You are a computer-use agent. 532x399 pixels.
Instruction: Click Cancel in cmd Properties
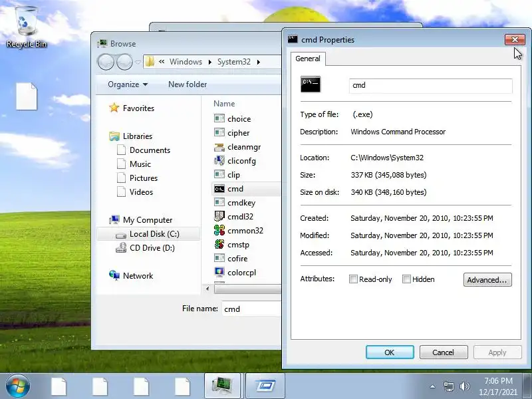point(443,352)
